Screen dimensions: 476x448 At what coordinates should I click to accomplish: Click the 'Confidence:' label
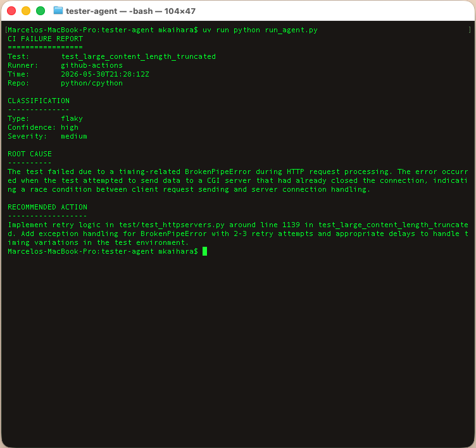pyautogui.click(x=32, y=127)
